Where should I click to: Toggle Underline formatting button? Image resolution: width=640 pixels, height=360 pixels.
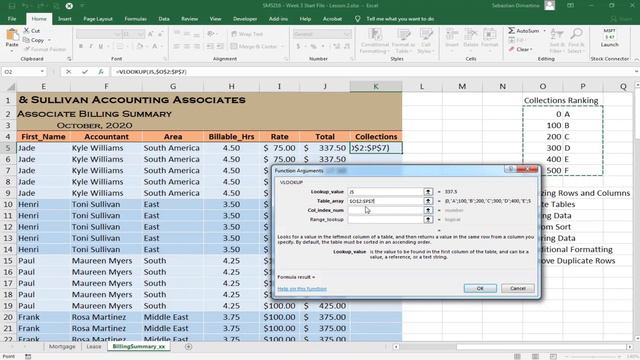click(x=101, y=46)
